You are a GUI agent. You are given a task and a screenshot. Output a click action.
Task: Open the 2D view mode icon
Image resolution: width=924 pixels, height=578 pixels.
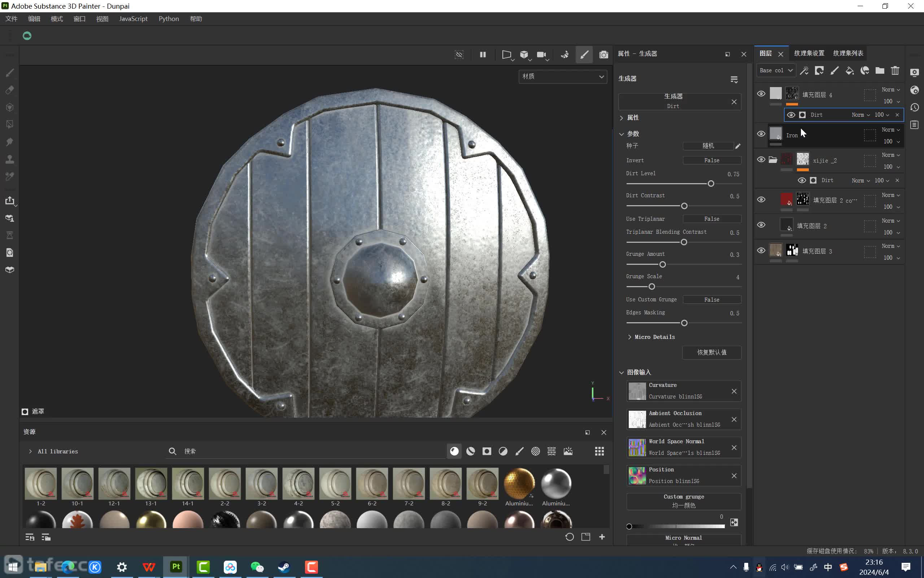tap(507, 55)
